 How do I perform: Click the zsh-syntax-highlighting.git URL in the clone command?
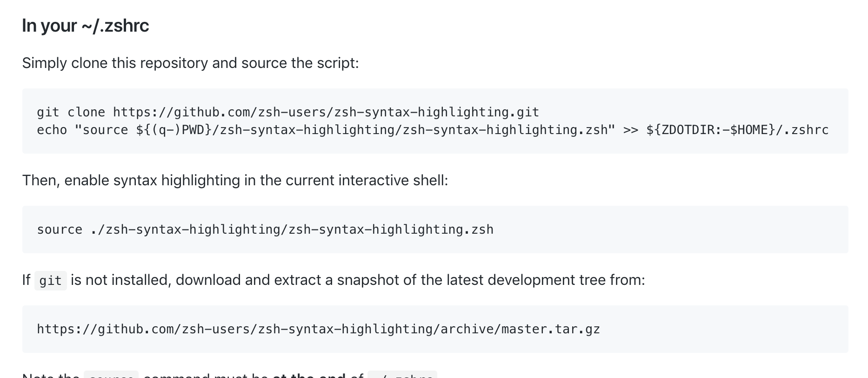[326, 112]
